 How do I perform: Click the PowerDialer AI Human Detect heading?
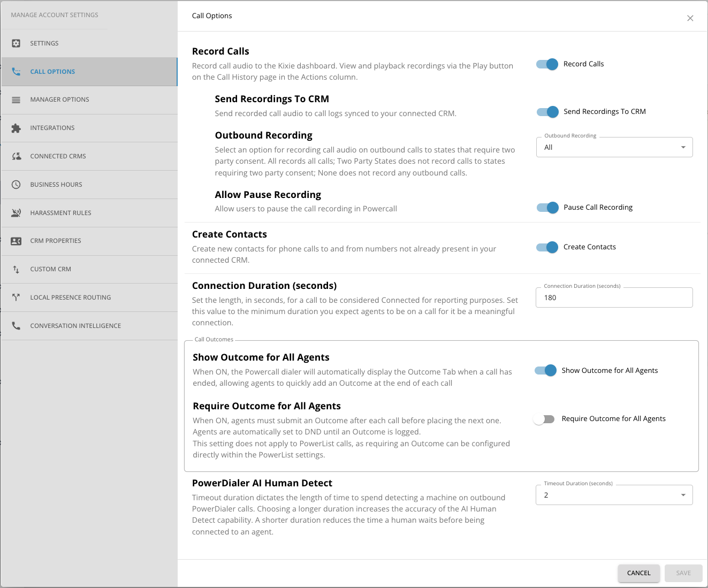tap(262, 483)
